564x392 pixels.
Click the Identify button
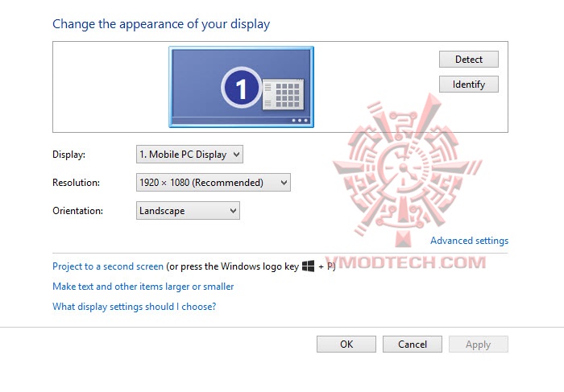click(469, 85)
